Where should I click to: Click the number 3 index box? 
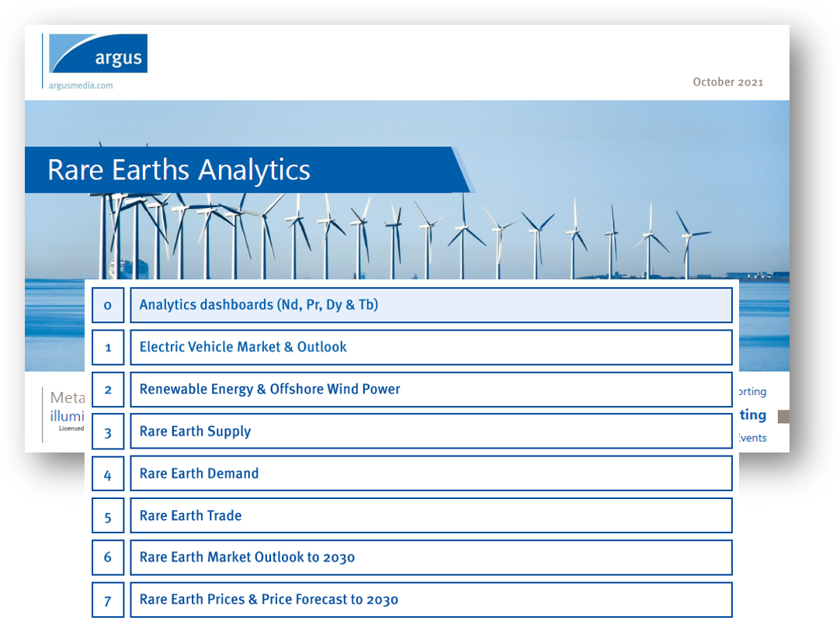pos(107,432)
